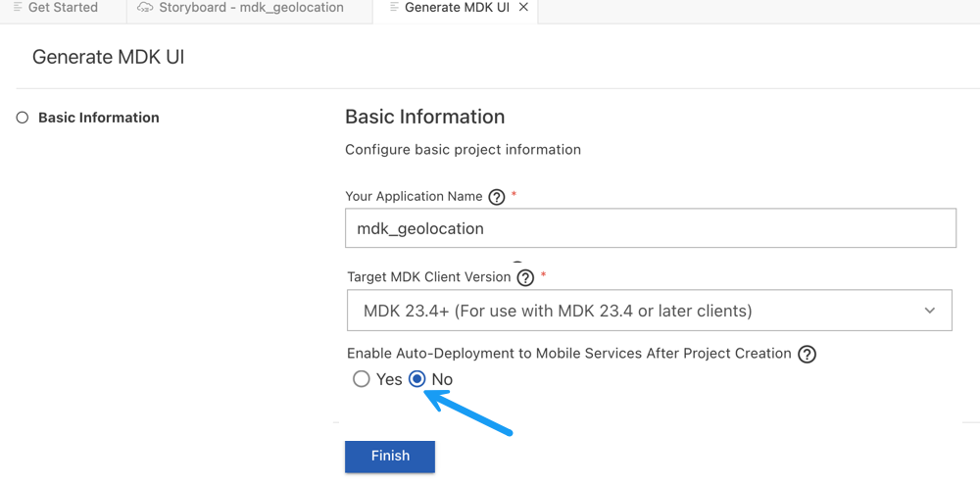Close the Generate MDK UI tab
Screen dimensions: 980x484
(523, 8)
